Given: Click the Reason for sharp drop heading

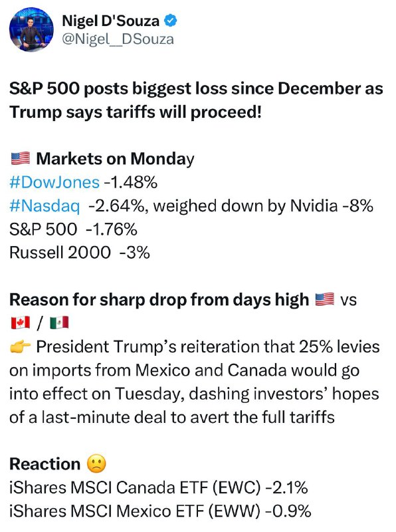Looking at the screenshot, I should [x=159, y=300].
